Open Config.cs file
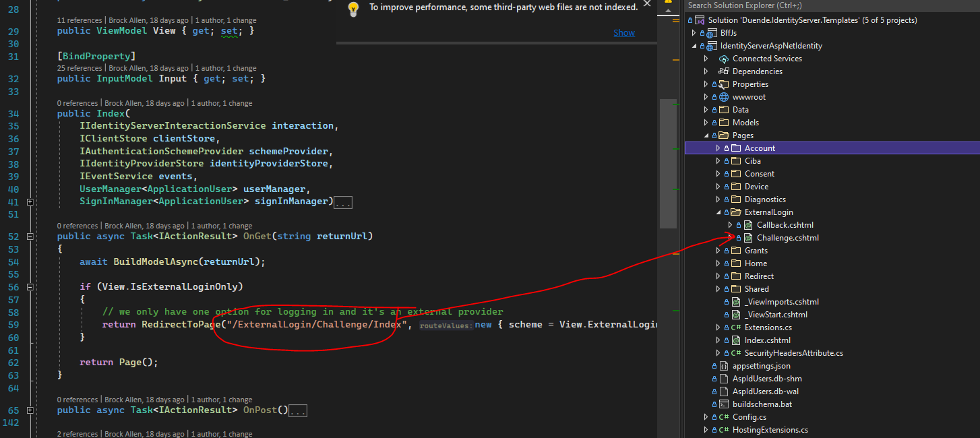 point(749,417)
